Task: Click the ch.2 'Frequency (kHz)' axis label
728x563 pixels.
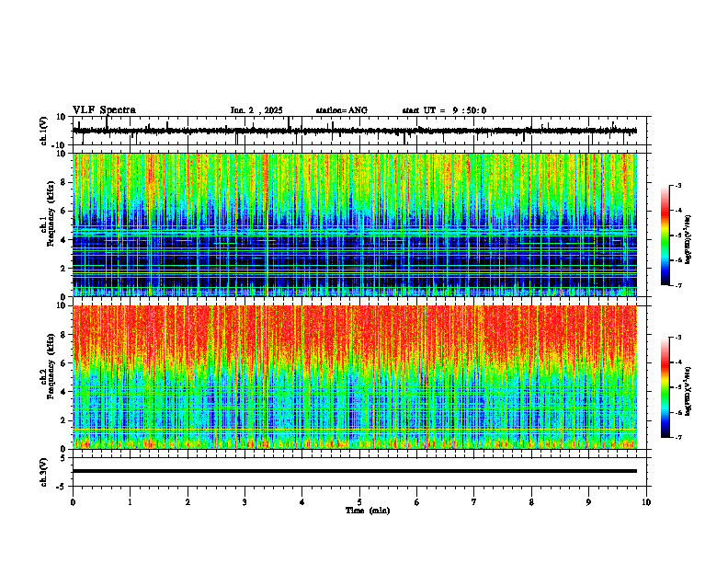Action: (x=51, y=366)
